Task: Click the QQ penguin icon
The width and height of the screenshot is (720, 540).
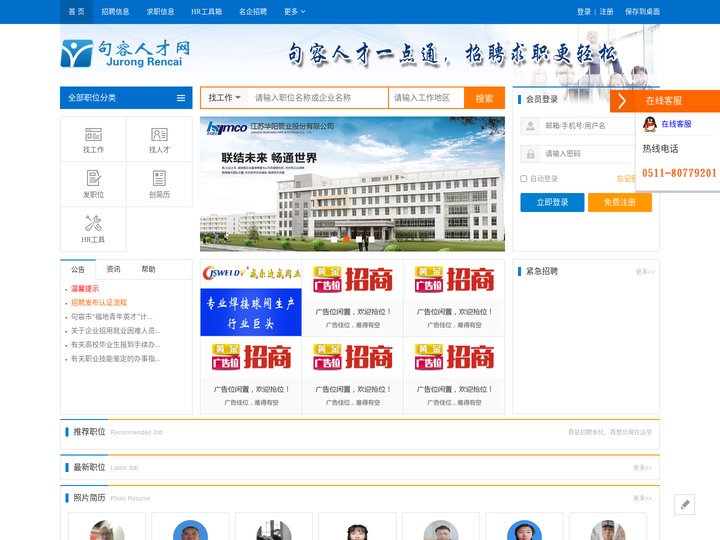Action: tap(650, 124)
